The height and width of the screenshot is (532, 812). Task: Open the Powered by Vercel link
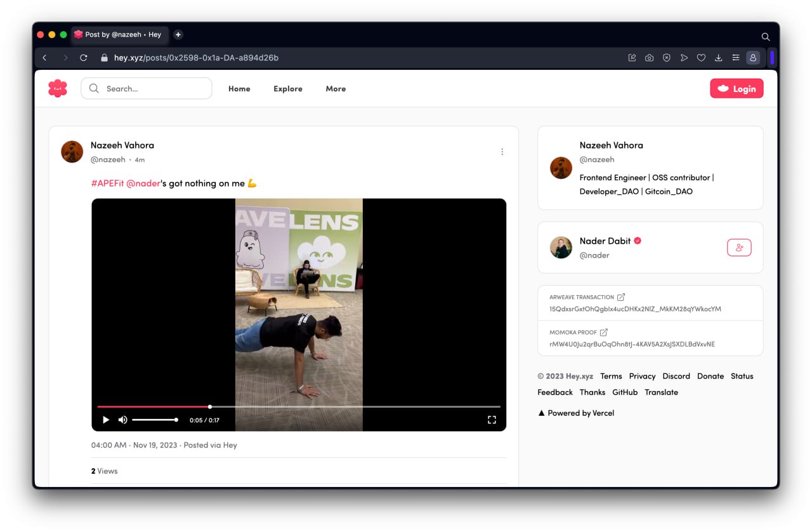click(x=576, y=413)
